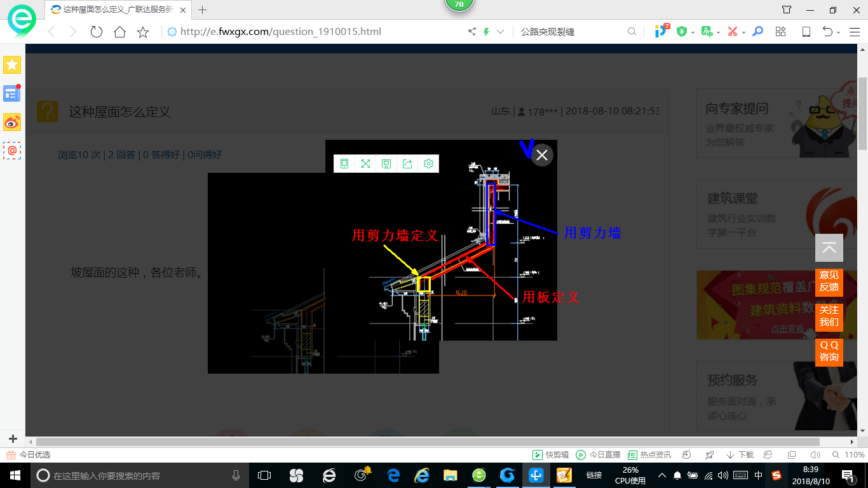Open the browser home page icon
Image resolution: width=868 pixels, height=488 pixels.
tap(119, 32)
